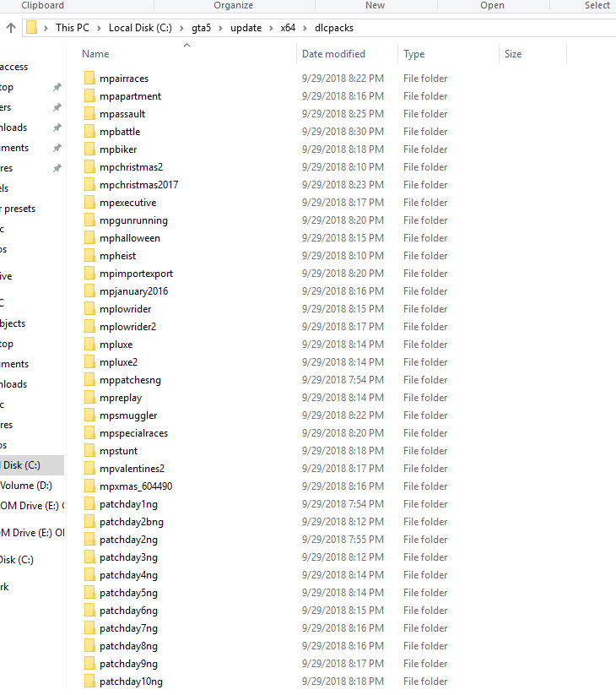Click the folder icon in address bar

coord(31,28)
